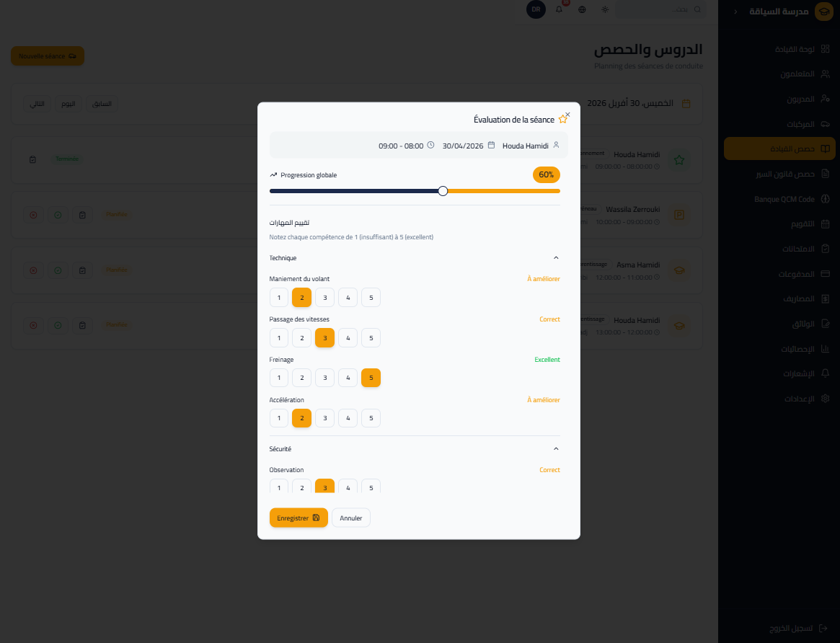Viewport: 840px width, 643px height.
Task: Click the 60% progression badge
Action: 546,174
